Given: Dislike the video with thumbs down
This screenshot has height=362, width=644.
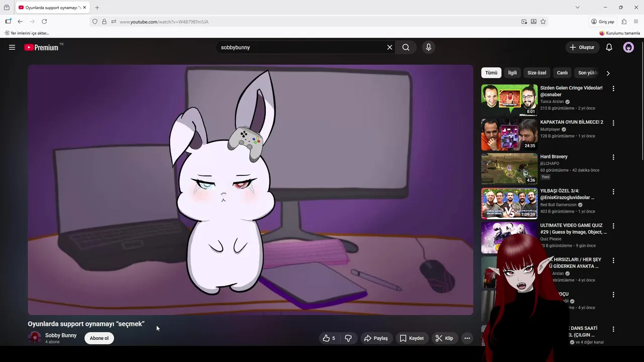Looking at the screenshot, I should (x=348, y=338).
